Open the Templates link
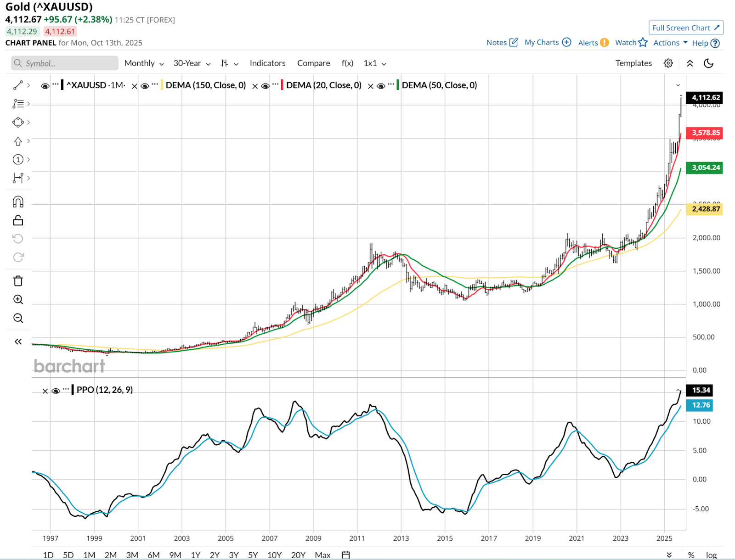Viewport: 735px width, 560px height. (633, 63)
